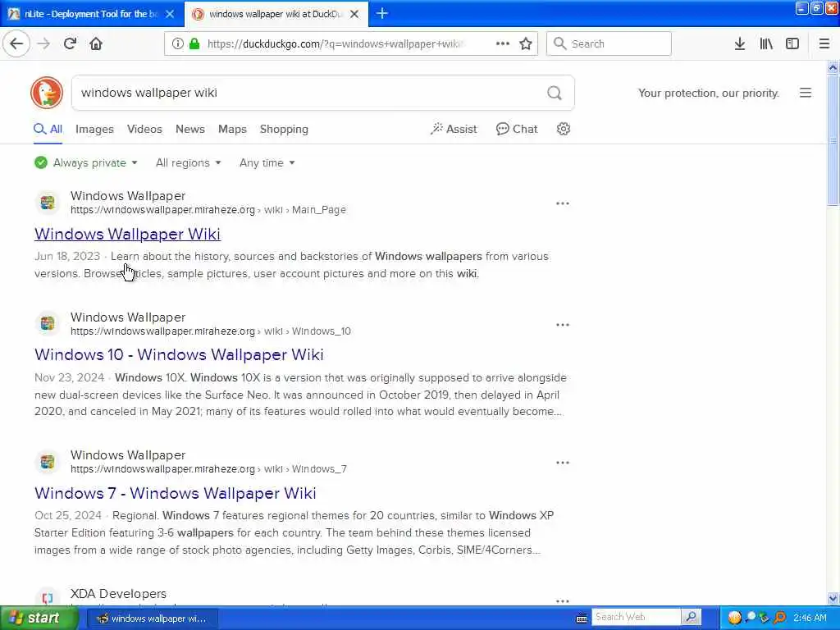This screenshot has width=840, height=630.
Task: Click the Main_Page result URL breadcrumb
Action: coord(208,210)
